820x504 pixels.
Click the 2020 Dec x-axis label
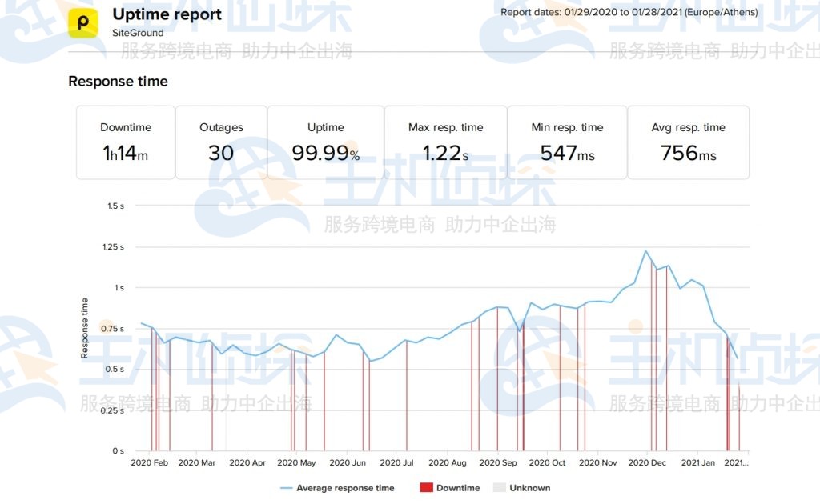pos(647,462)
